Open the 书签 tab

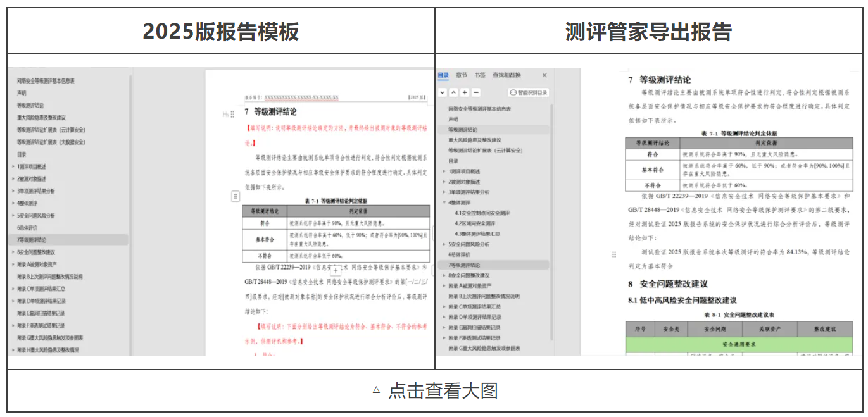coord(480,75)
